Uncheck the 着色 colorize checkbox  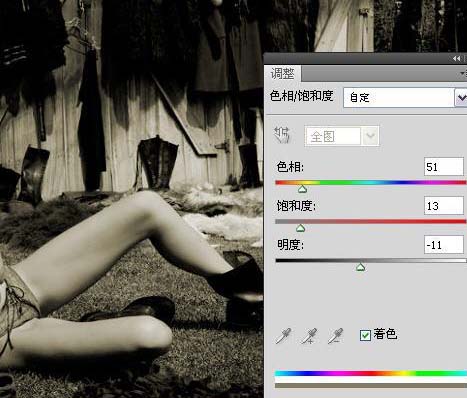pyautogui.click(x=365, y=335)
